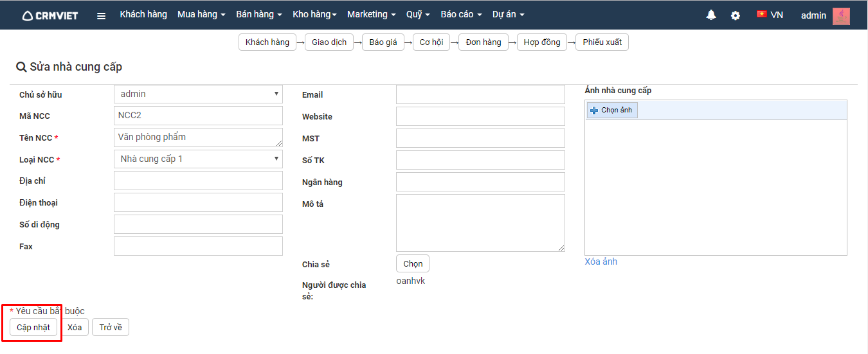Open the notifications bell icon

tap(711, 15)
